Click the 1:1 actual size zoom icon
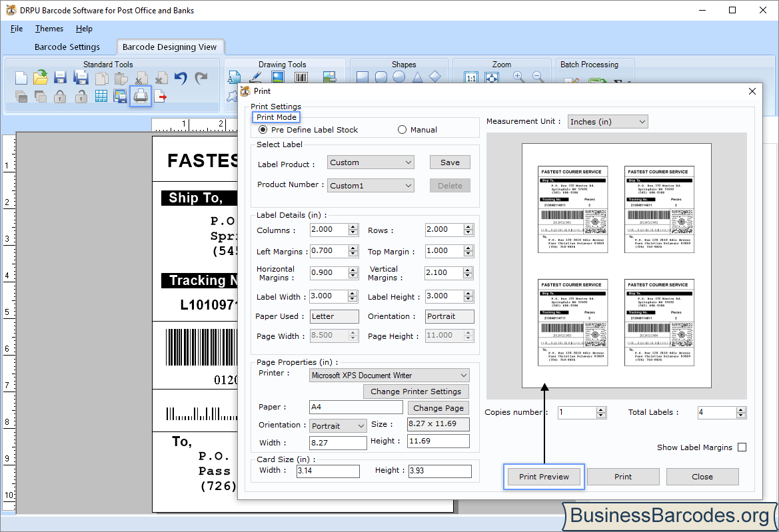This screenshot has width=779, height=532. click(x=471, y=77)
